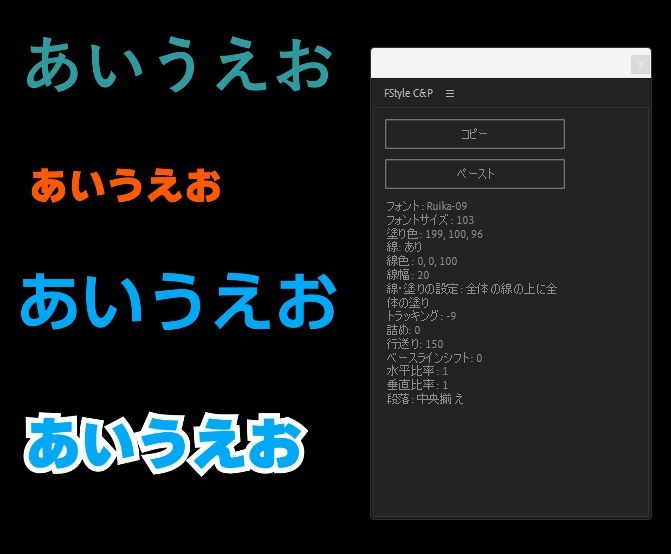Select the teal あいうえお text sample
The height and width of the screenshot is (554, 671).
click(179, 64)
